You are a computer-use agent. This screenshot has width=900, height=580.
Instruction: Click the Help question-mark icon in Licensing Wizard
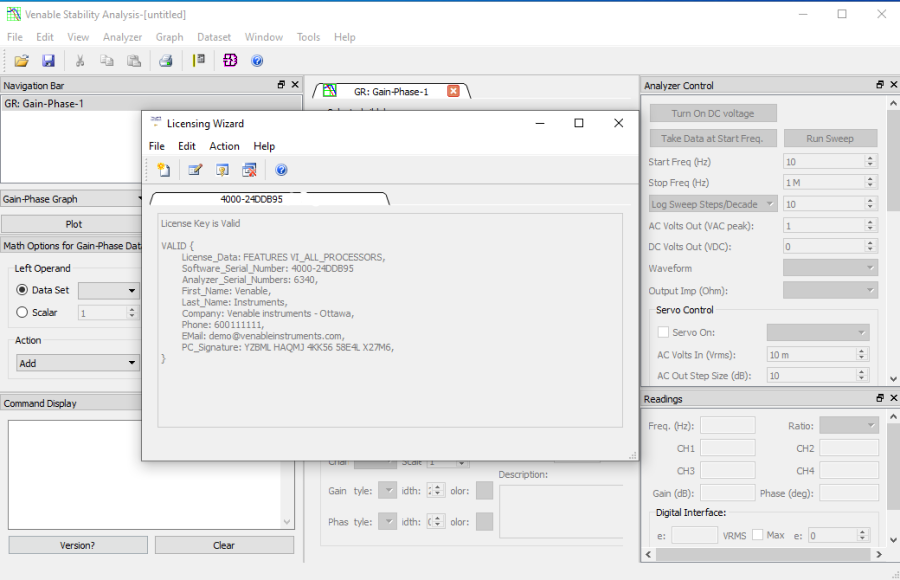tap(282, 169)
